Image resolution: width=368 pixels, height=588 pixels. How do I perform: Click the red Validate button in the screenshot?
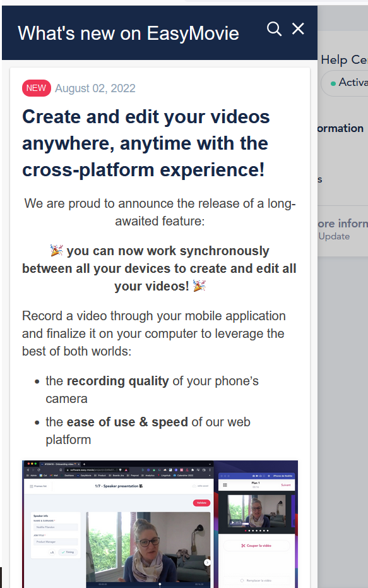point(201,503)
